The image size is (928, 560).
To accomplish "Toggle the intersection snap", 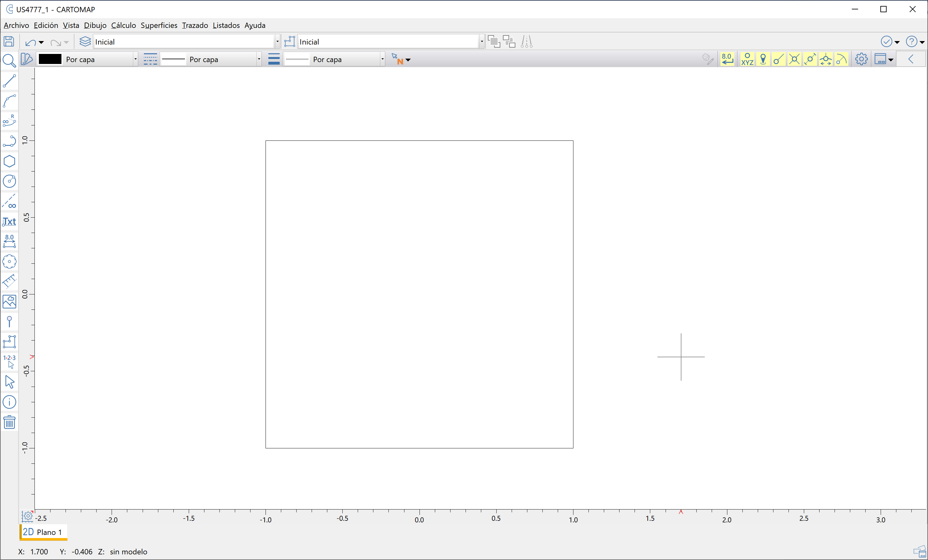I will click(794, 59).
